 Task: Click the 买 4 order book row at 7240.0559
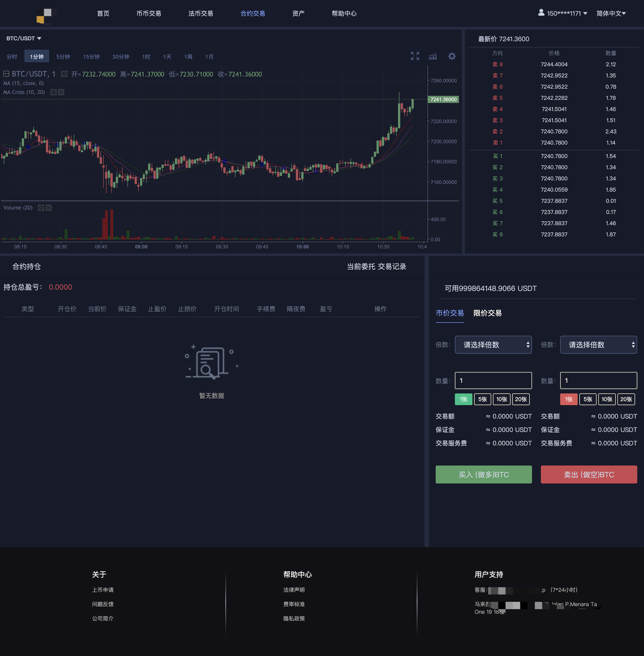[554, 190]
